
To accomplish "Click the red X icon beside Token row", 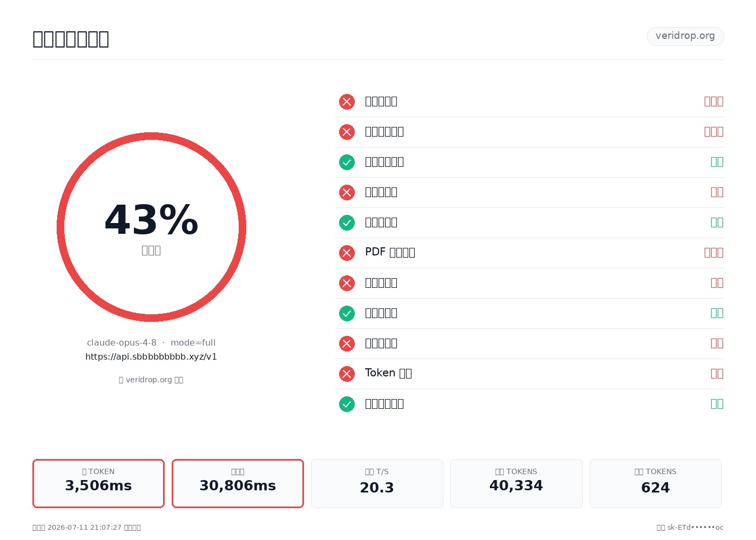I will 347,374.
